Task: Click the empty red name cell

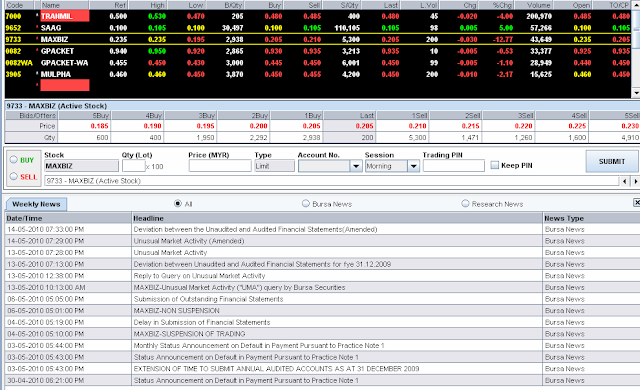Action: 64,85
